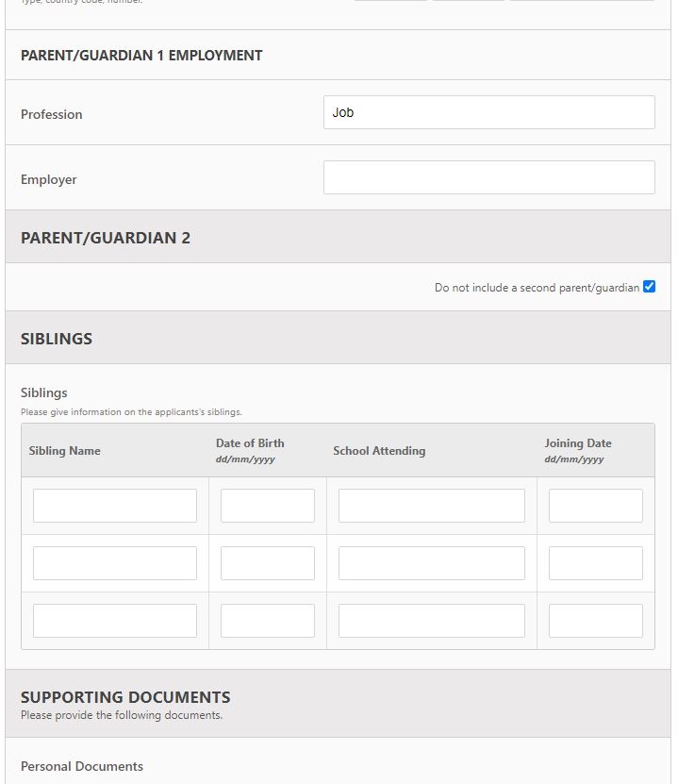Click 'Do not include a second parent/guardian' label text
This screenshot has width=678, height=784.
(x=537, y=288)
